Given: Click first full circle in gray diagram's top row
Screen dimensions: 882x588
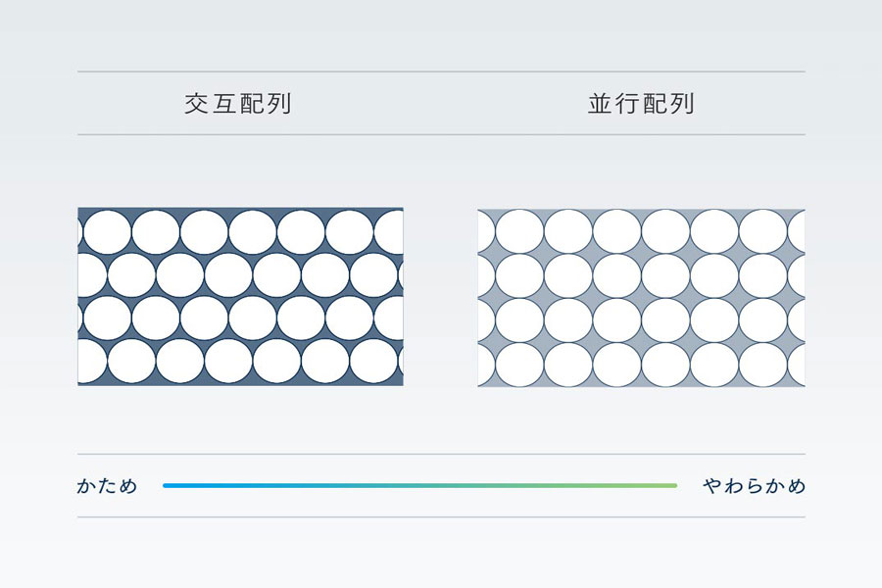Looking at the screenshot, I should (519, 231).
